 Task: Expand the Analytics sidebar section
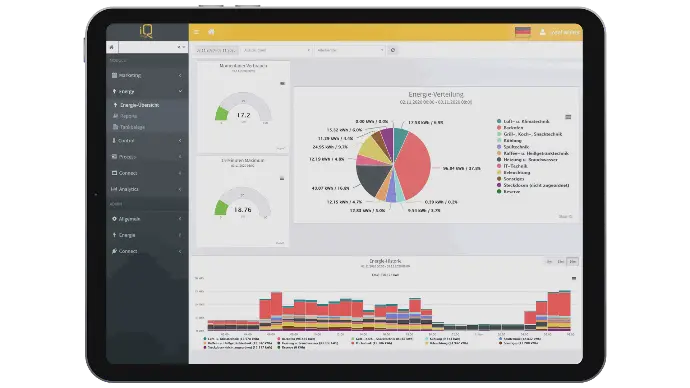click(147, 189)
